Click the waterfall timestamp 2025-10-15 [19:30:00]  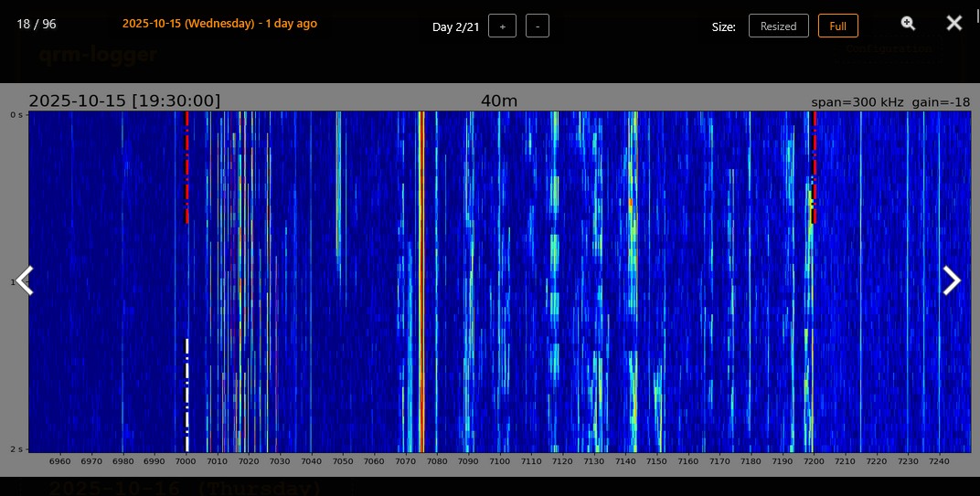124,100
